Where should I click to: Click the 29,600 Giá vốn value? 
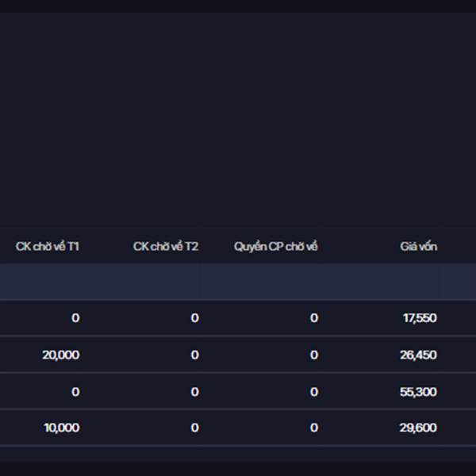tap(418, 428)
